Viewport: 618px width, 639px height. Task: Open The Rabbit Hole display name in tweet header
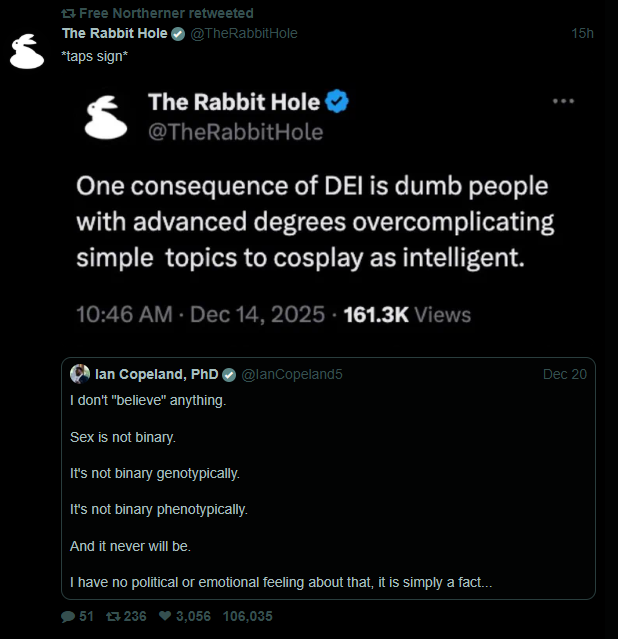click(x=115, y=34)
